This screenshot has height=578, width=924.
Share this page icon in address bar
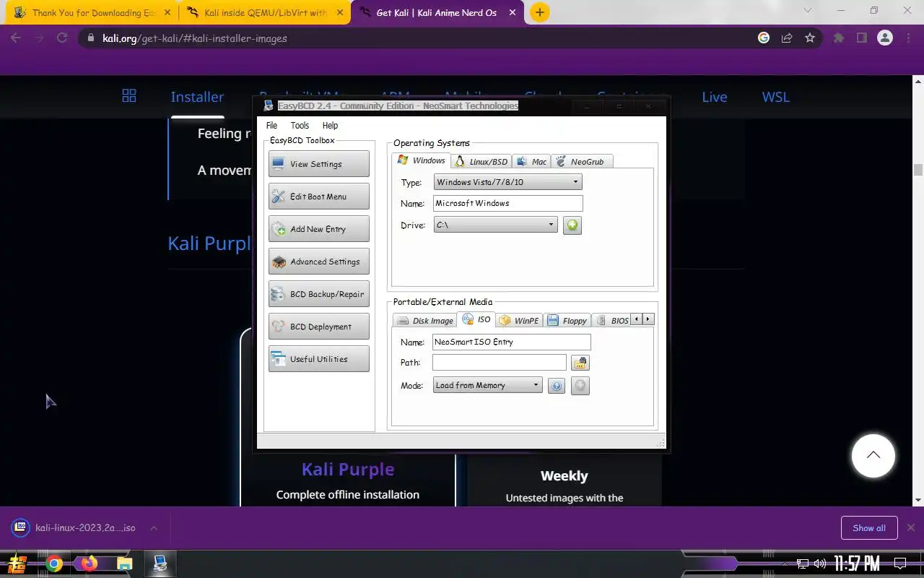[x=787, y=38]
